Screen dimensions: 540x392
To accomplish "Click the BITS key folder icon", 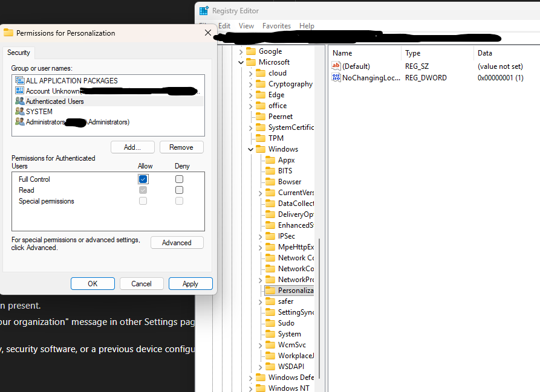I will point(270,171).
